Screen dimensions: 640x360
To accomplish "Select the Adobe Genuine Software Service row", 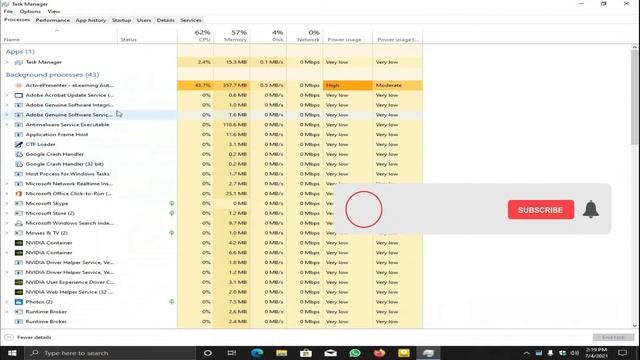I will [x=211, y=115].
